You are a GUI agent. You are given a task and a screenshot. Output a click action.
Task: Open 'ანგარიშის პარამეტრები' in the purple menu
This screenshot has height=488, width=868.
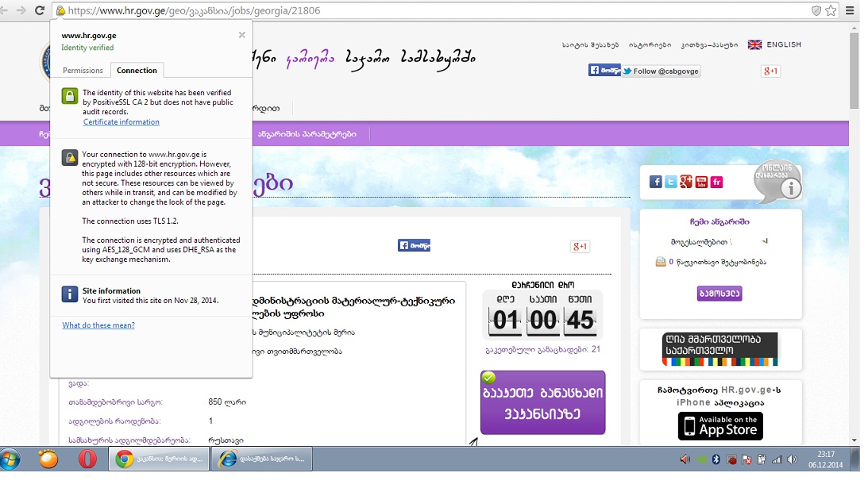coord(307,134)
